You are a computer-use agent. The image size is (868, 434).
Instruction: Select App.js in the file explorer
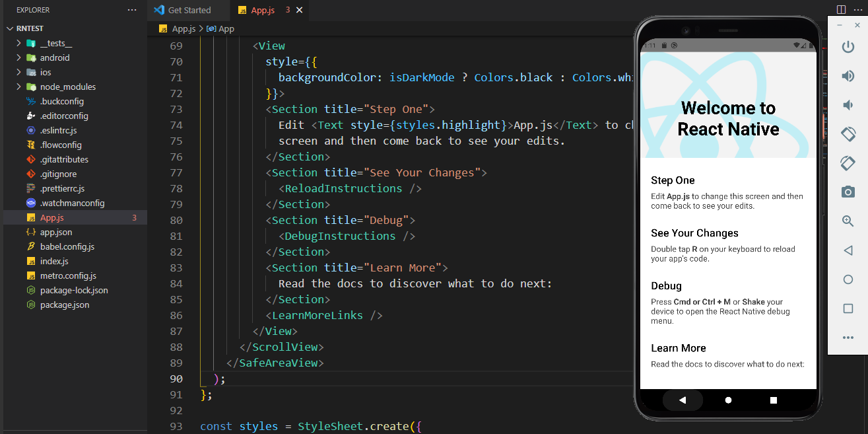pos(52,217)
